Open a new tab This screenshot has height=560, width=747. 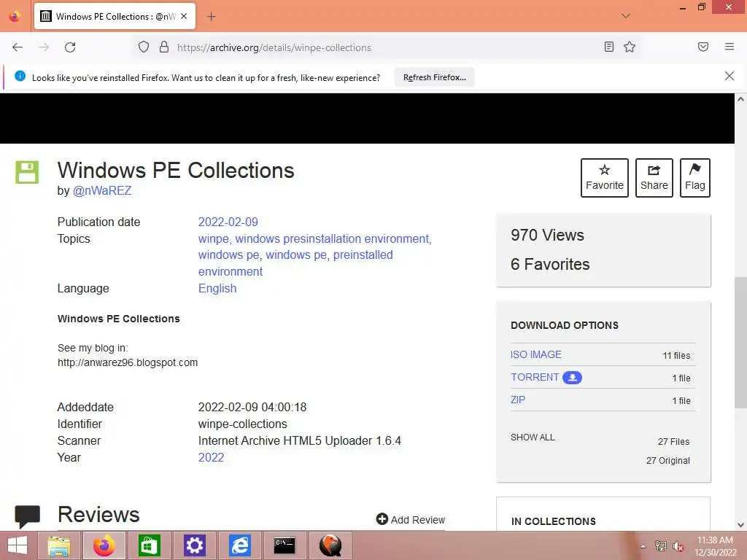(x=211, y=17)
